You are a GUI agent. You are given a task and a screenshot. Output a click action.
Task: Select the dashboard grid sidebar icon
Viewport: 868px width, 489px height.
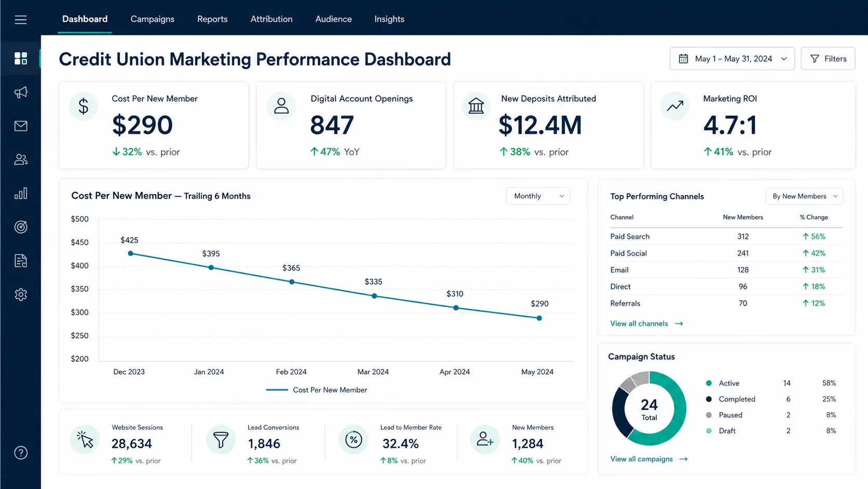tap(21, 58)
